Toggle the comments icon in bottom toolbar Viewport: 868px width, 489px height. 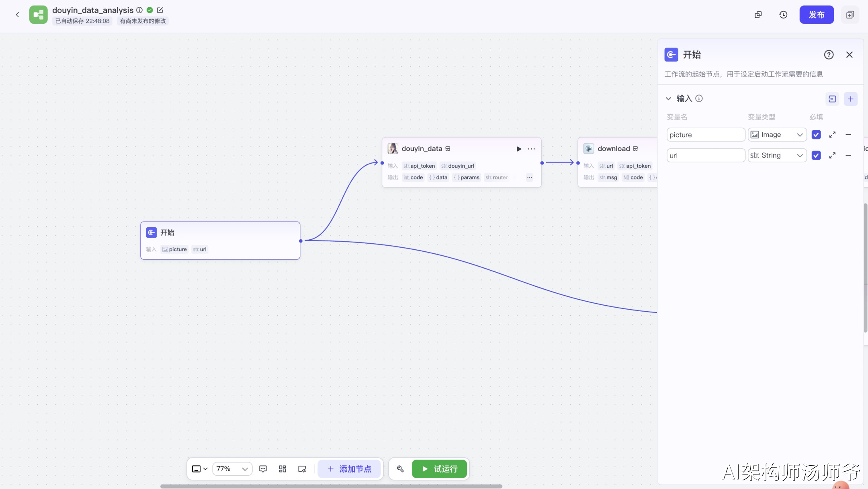point(263,469)
